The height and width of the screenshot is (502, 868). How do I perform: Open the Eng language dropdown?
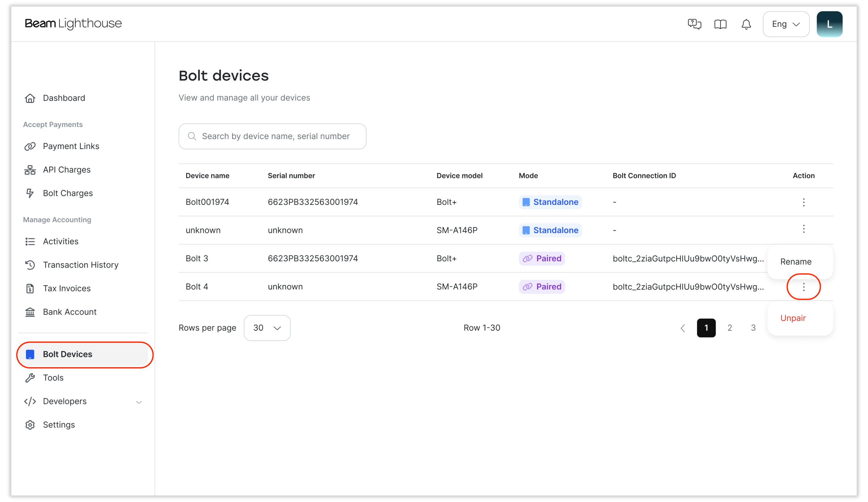coord(786,24)
